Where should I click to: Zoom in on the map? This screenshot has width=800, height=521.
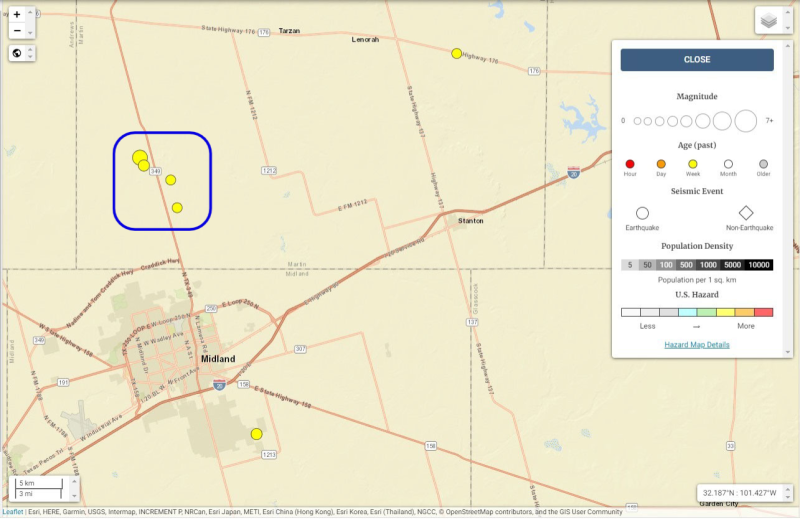(17, 15)
